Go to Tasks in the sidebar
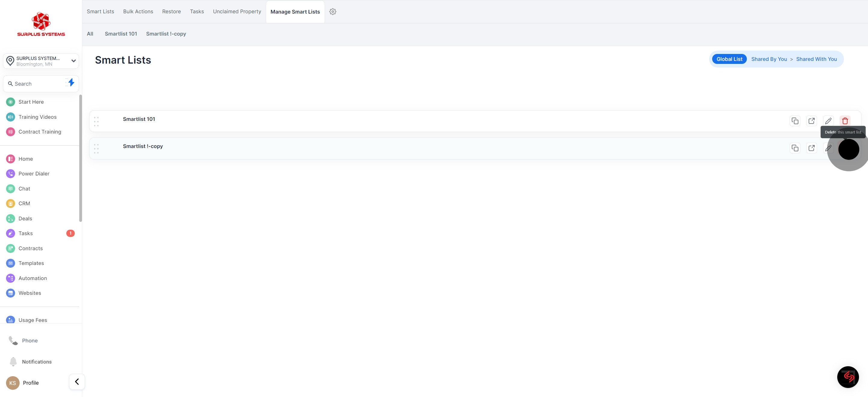This screenshot has width=868, height=397. click(26, 233)
